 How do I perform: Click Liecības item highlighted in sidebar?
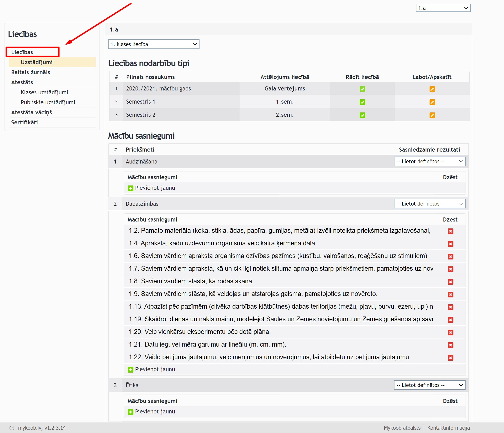tap(22, 52)
